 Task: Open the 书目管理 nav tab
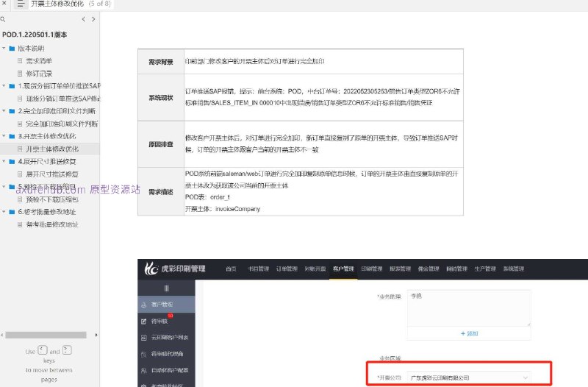click(x=259, y=269)
